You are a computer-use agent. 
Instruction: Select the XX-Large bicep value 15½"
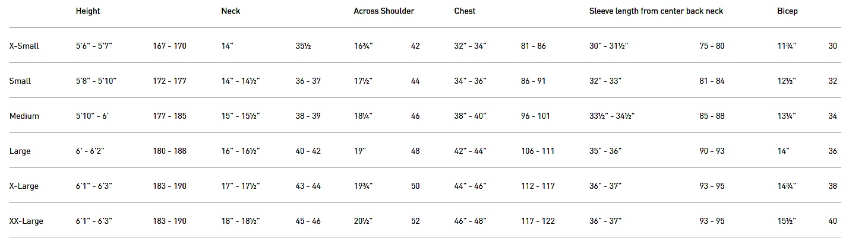click(787, 221)
